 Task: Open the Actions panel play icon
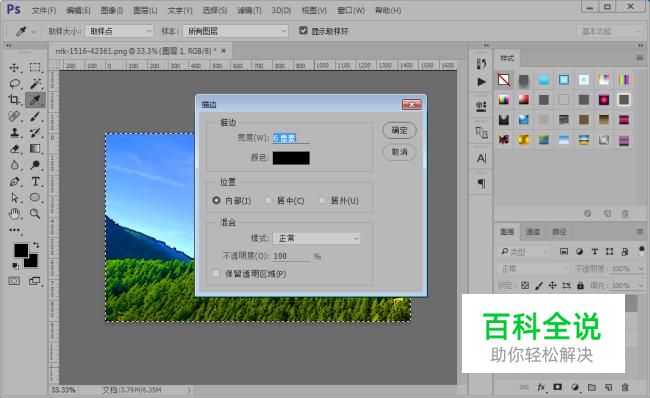[481, 82]
